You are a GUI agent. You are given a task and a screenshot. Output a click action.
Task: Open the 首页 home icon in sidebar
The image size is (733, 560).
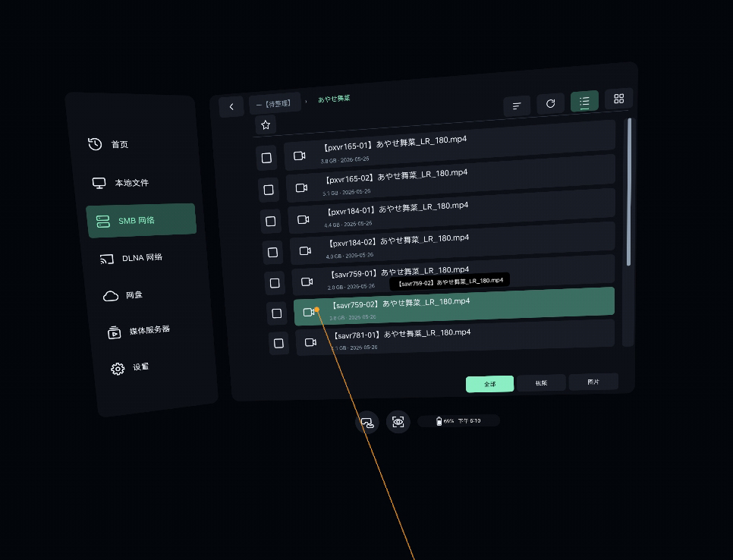click(x=95, y=144)
